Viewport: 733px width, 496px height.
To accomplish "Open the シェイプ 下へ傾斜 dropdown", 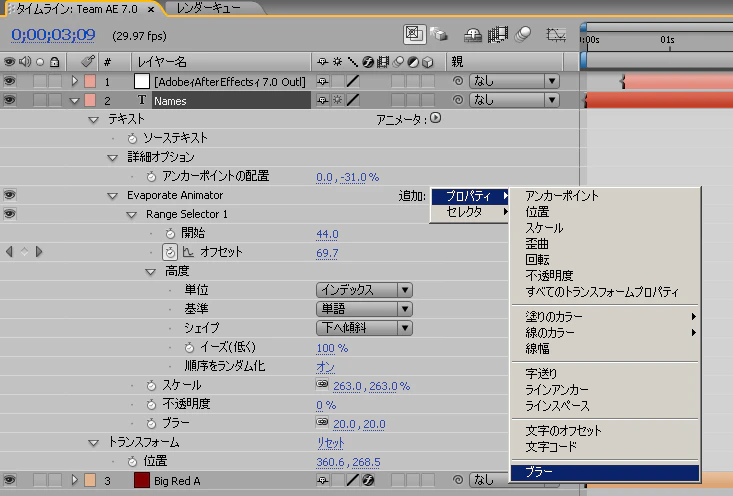I will (364, 328).
